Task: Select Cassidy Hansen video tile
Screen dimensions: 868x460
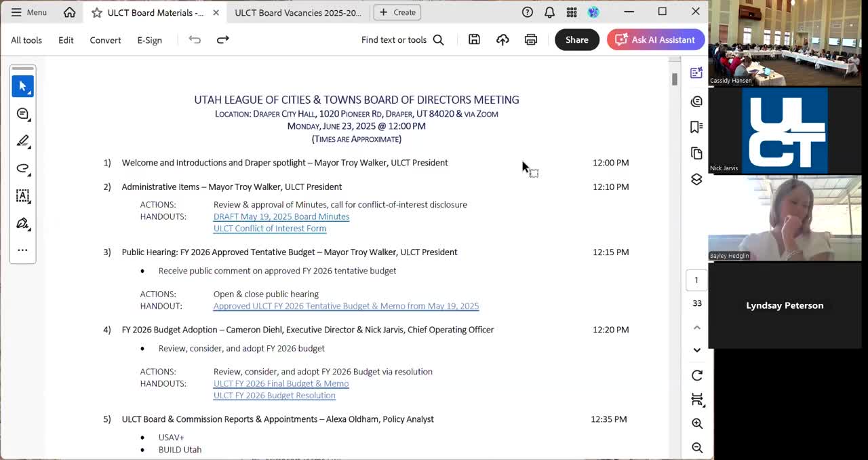Action: (x=785, y=43)
